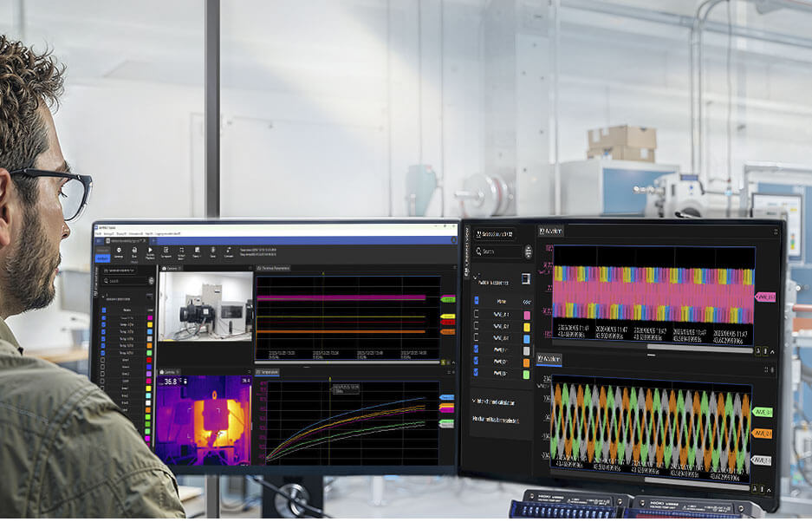Click the thermal infrared camera image
The image size is (812, 522).
203,420
